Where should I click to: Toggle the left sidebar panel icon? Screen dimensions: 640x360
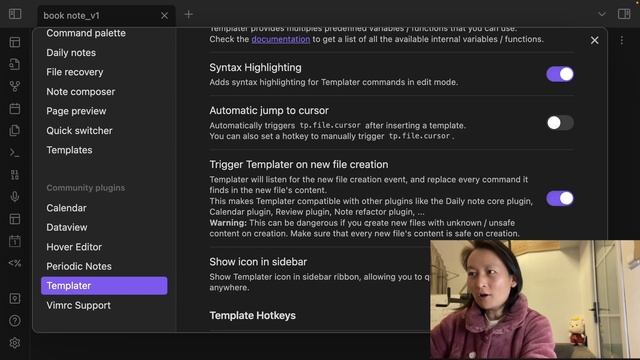[15, 14]
